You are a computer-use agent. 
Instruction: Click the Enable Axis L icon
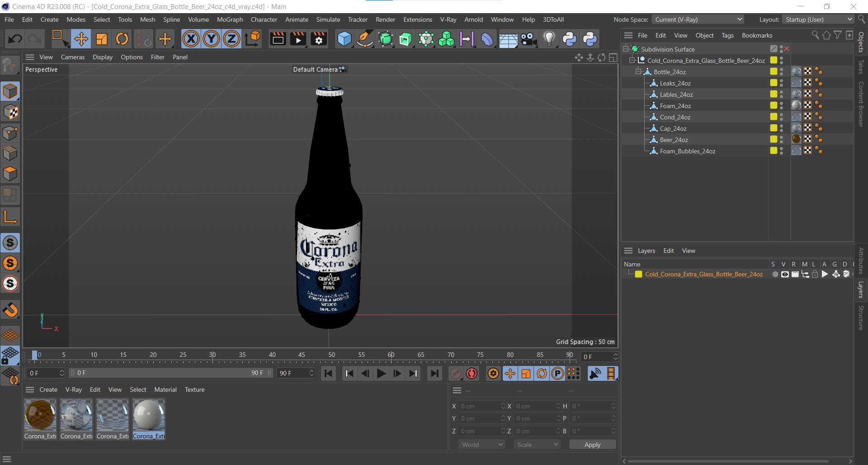[10, 217]
